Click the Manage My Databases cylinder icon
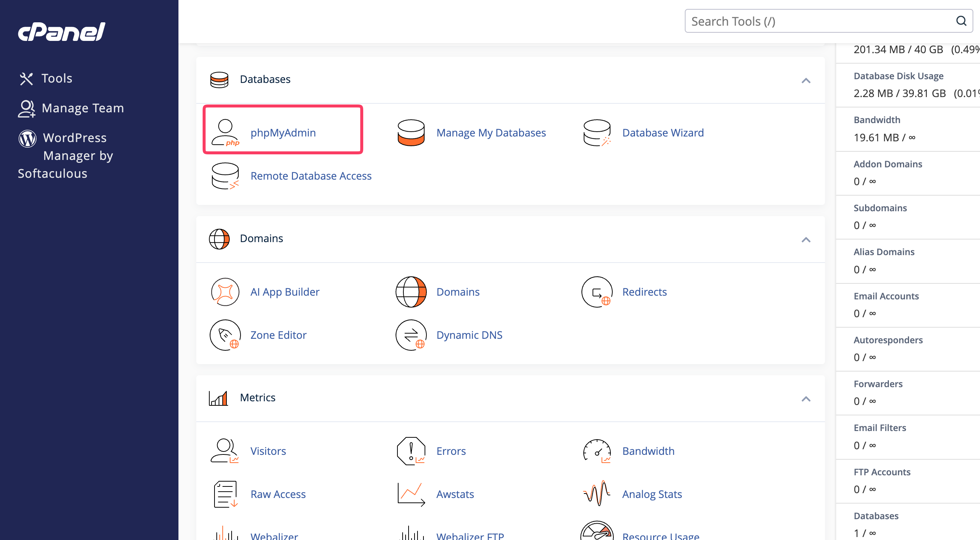 coord(411,132)
